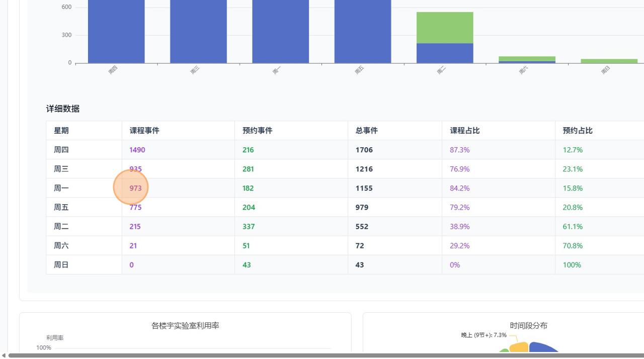This screenshot has height=359, width=644.
Task: Click the blue 周五 bar in chart
Action: 363,31
